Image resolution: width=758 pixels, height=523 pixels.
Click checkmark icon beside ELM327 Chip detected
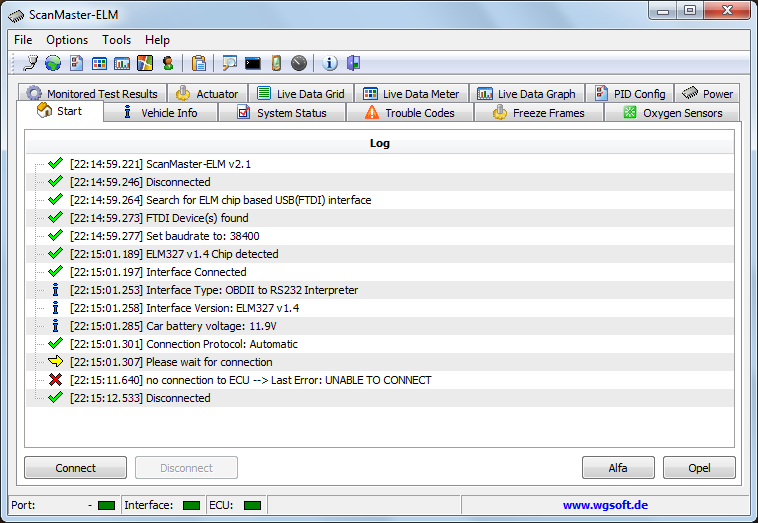click(x=56, y=253)
